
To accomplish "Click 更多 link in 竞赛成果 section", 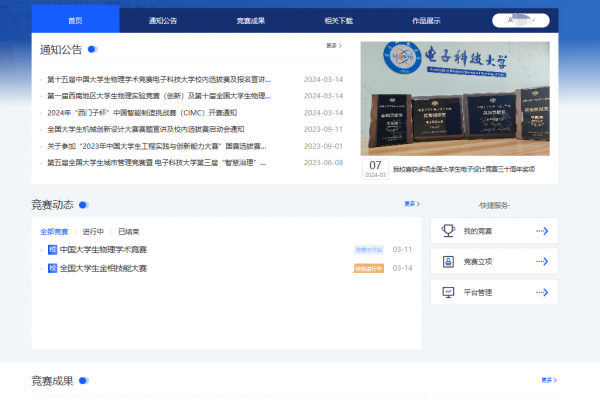I will click(549, 380).
